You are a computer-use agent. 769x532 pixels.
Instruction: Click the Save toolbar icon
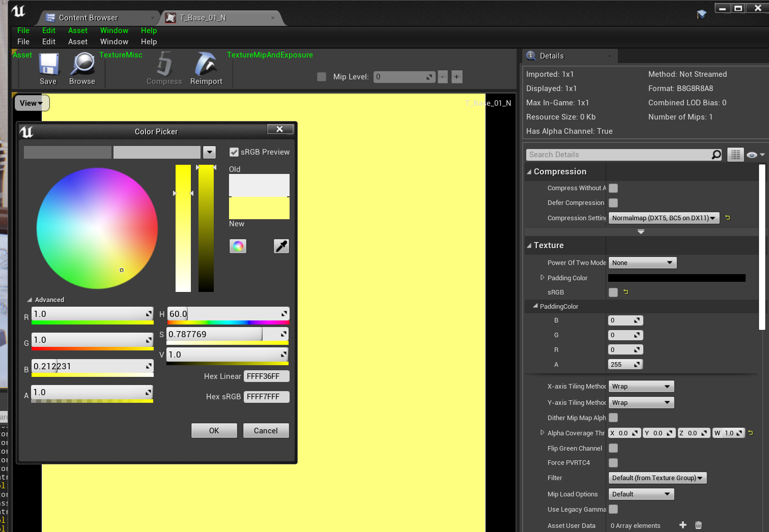49,65
